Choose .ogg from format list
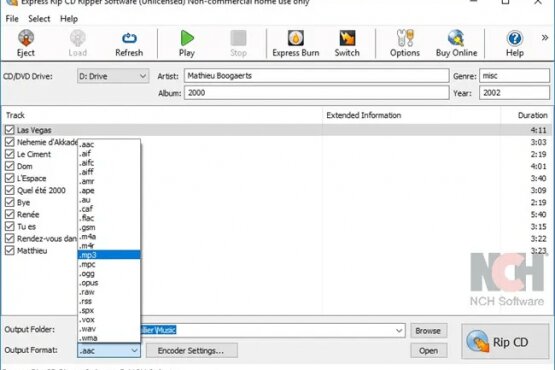The height and width of the screenshot is (370, 555). [x=109, y=274]
